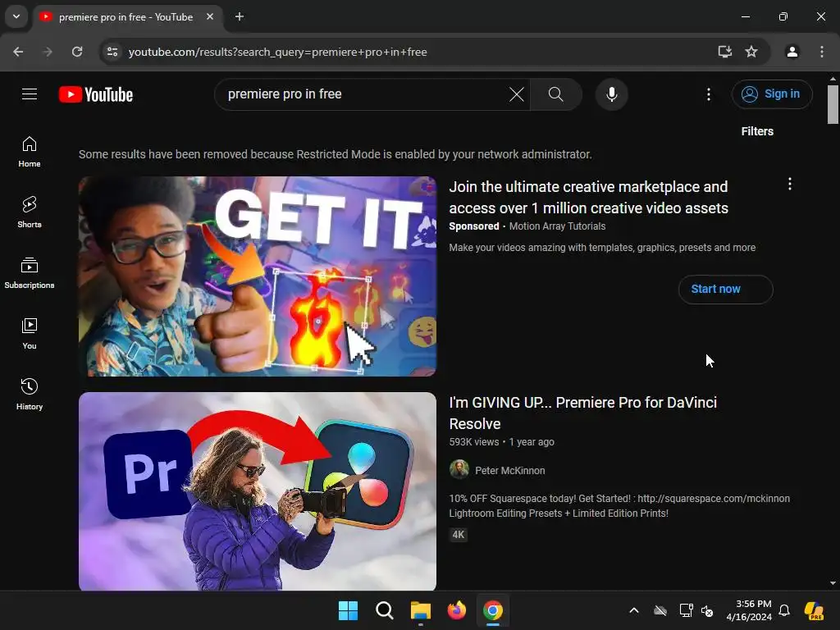The image size is (840, 630).
Task: Select the premiere pro in free YouTube tab
Action: point(126,16)
